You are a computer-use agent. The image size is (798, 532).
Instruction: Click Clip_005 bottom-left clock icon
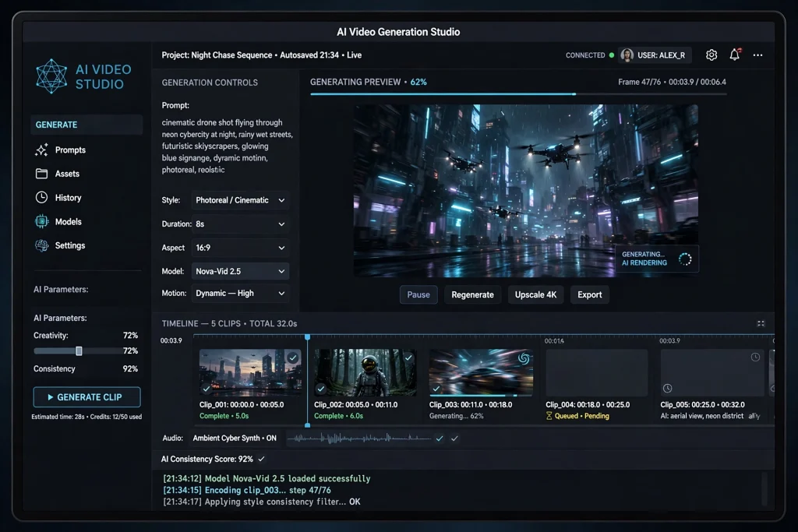pos(667,388)
